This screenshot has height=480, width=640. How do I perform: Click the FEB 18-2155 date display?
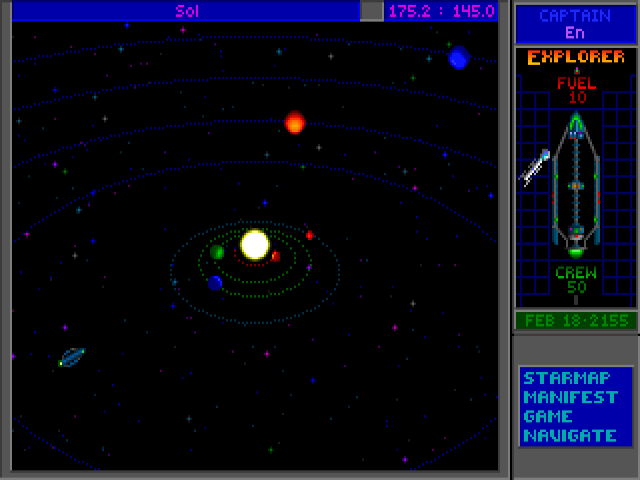(x=575, y=321)
